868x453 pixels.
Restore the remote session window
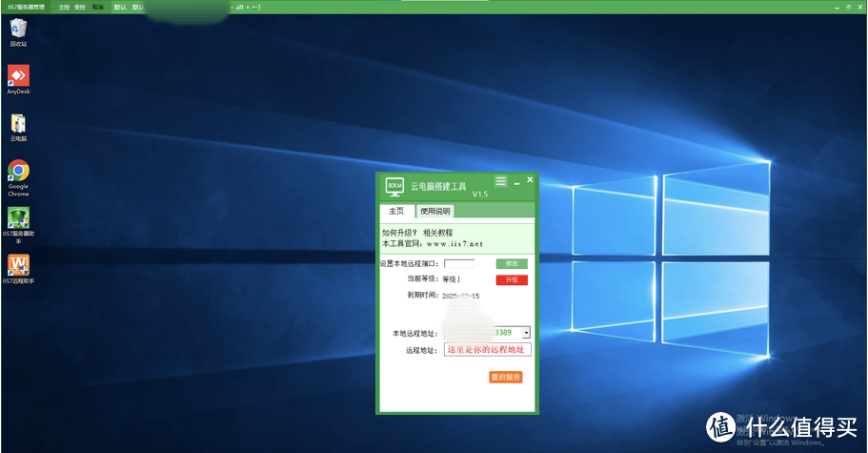tap(848, 8)
